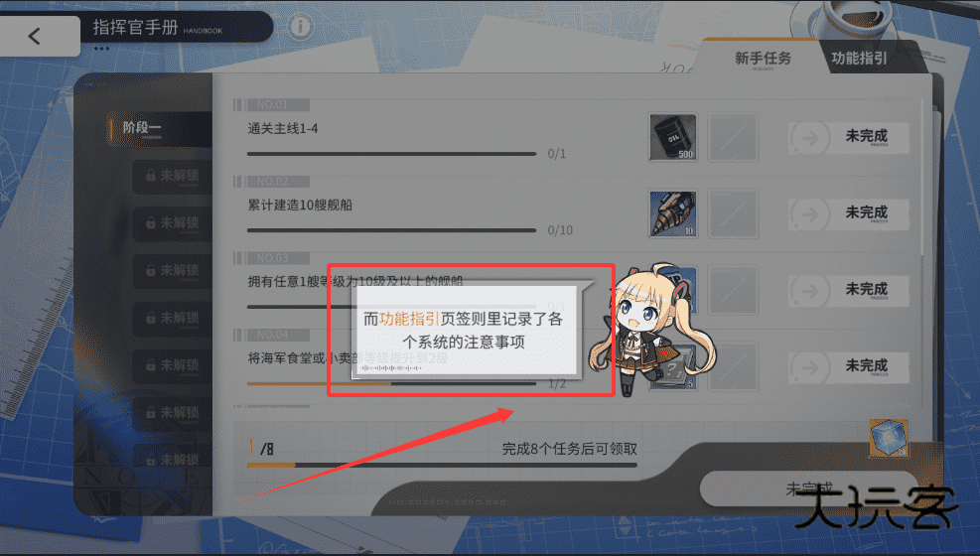This screenshot has width=980, height=556.
Task: Open the info icon beside 指挥官手册
Action: 300,26
